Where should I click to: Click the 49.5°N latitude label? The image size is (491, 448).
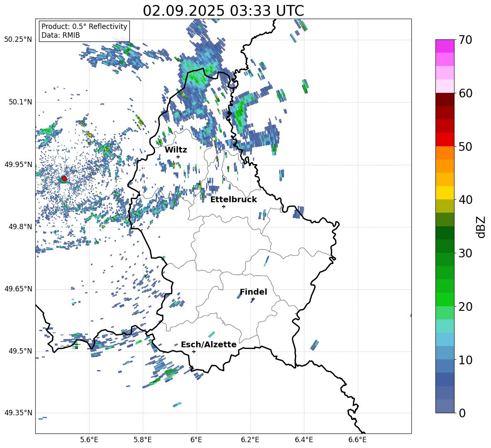[20, 351]
